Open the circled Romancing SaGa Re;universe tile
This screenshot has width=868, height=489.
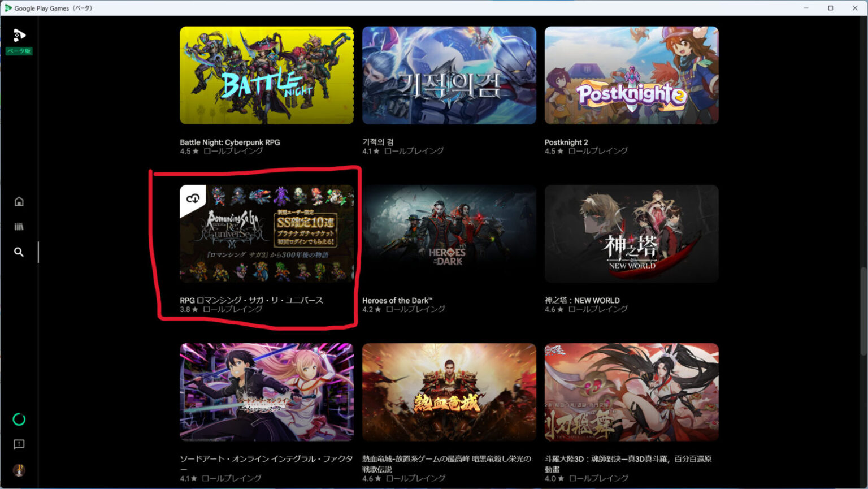266,233
